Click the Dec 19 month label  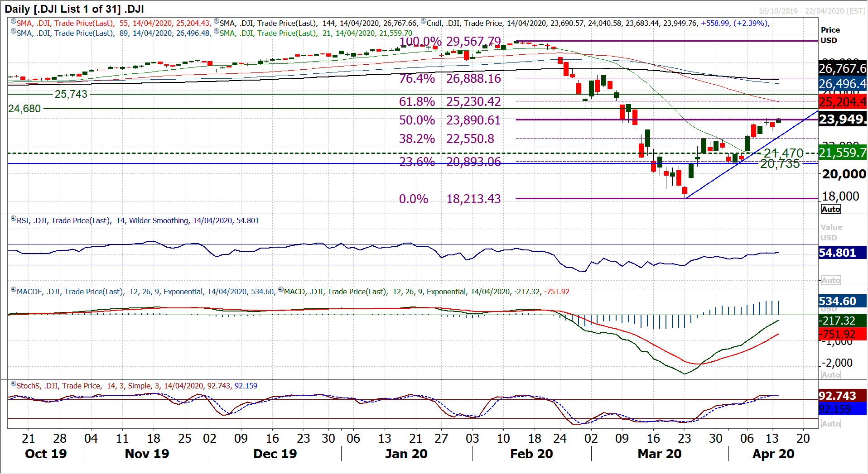(275, 454)
